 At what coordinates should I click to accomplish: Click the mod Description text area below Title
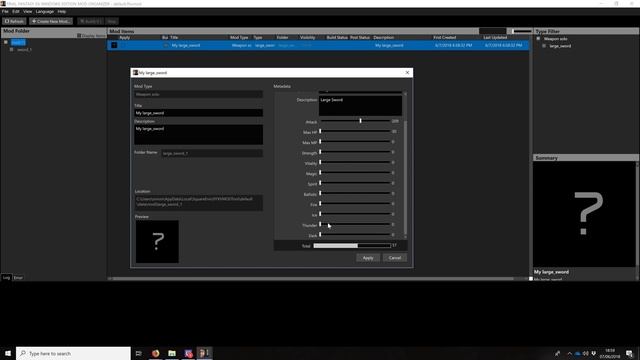click(x=198, y=135)
